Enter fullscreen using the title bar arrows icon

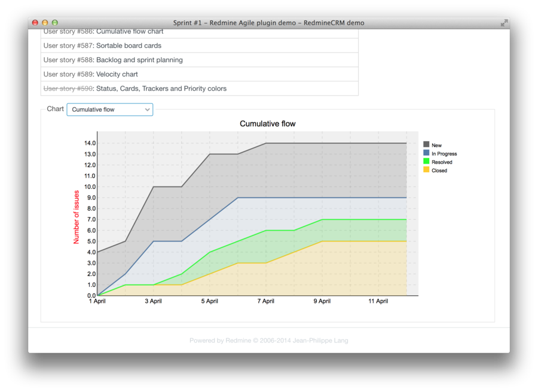click(x=504, y=23)
